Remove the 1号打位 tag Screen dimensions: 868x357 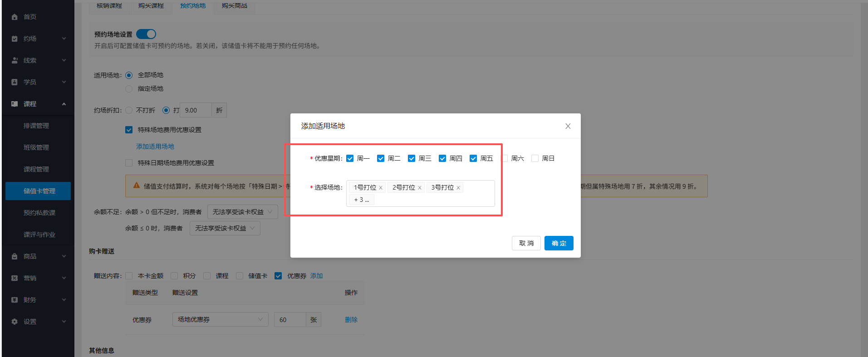(x=381, y=188)
